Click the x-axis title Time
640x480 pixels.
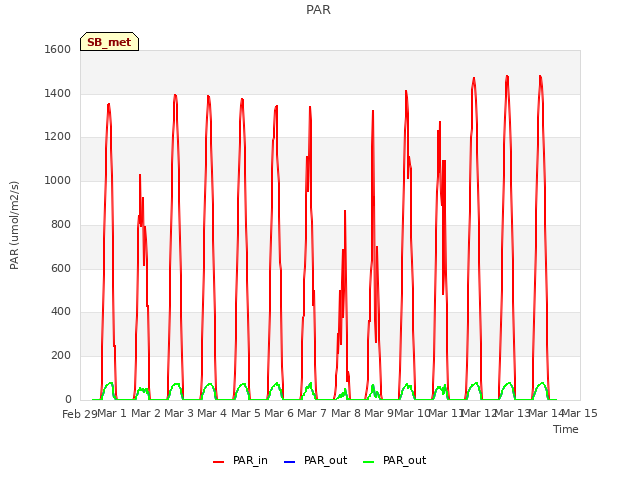click(x=566, y=429)
